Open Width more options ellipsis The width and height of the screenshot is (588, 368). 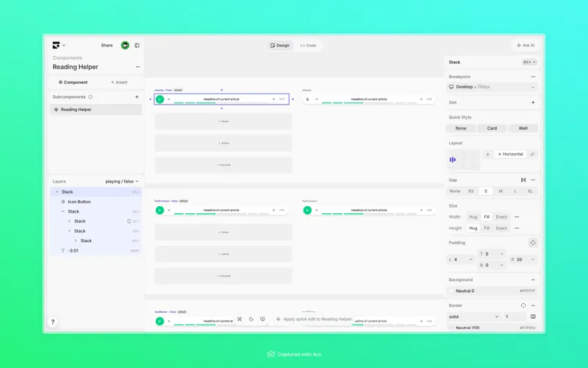517,217
